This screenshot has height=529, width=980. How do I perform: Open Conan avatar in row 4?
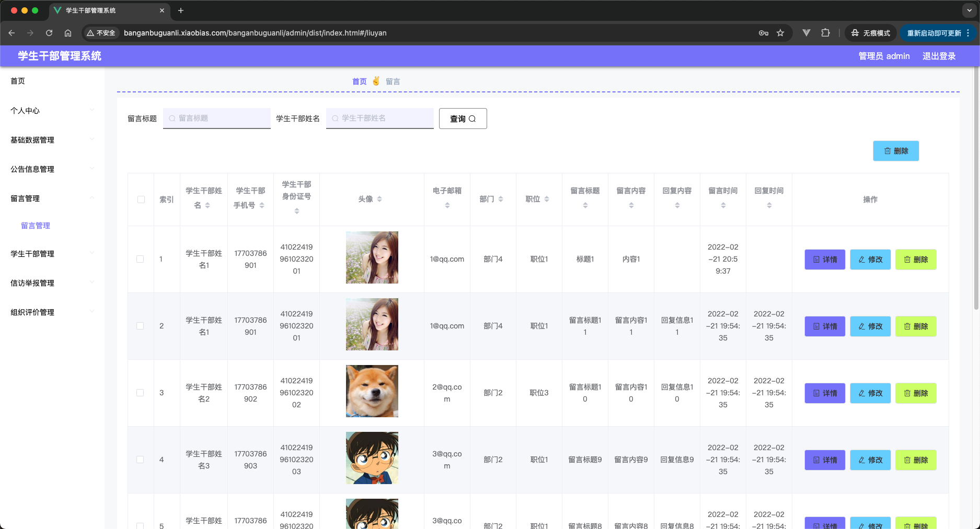pyautogui.click(x=372, y=458)
